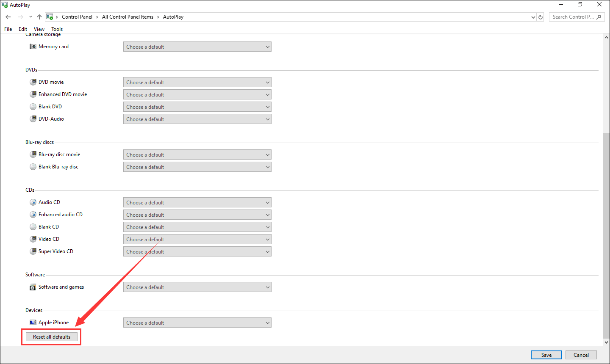This screenshot has width=610, height=364.
Task: Open Blank CD default dropdown
Action: point(197,227)
